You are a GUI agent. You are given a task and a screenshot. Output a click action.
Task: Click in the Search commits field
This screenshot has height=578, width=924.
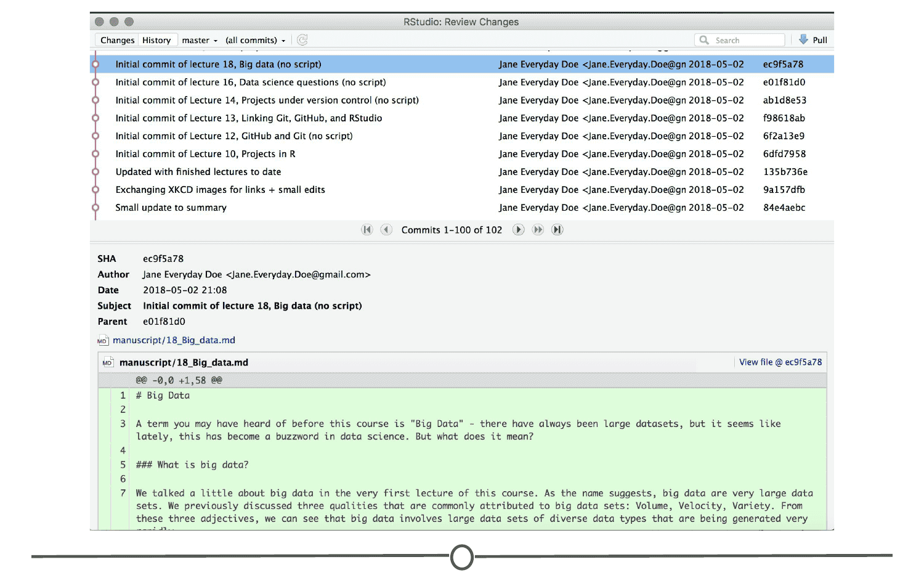(740, 40)
